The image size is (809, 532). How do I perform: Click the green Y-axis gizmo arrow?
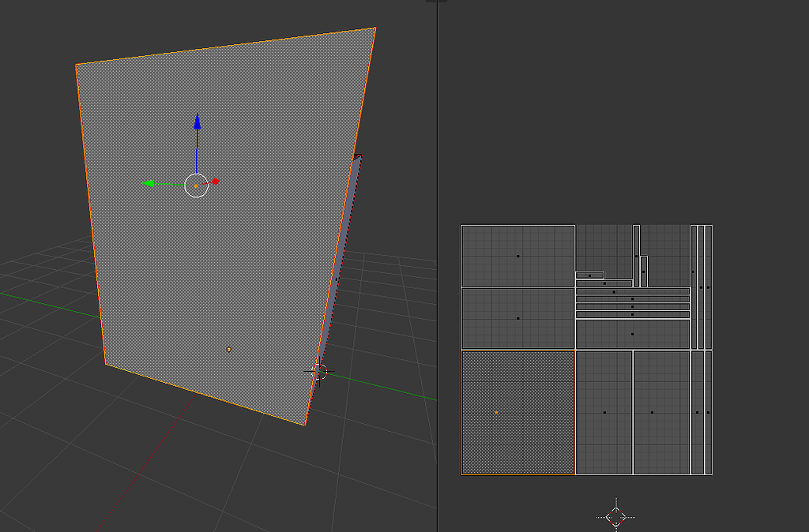click(x=148, y=184)
